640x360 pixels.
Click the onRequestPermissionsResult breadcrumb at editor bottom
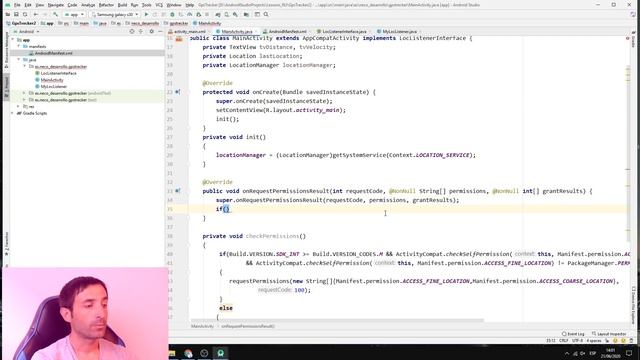(248, 326)
